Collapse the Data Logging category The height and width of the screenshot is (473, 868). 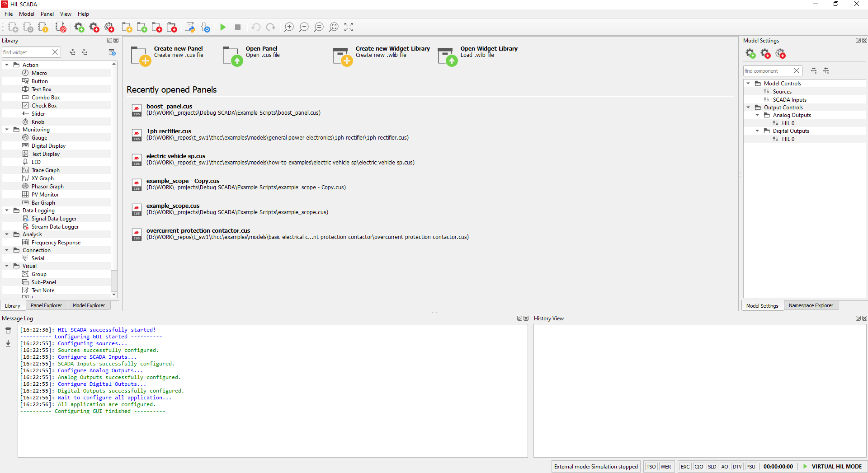click(x=7, y=211)
